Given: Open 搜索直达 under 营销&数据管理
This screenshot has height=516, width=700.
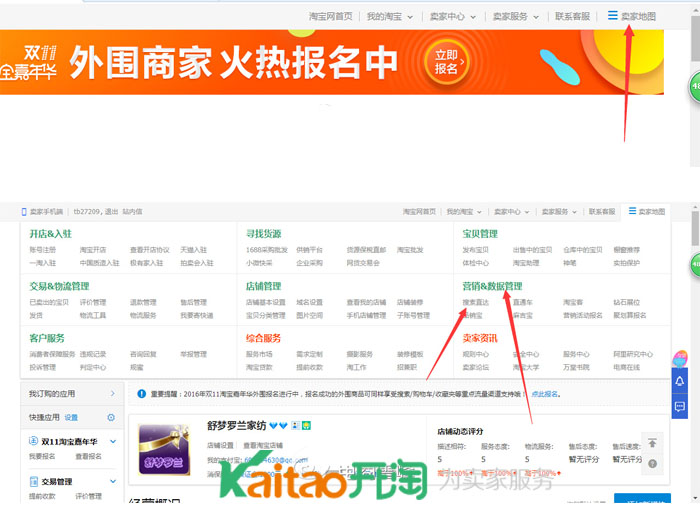Looking at the screenshot, I should click(x=475, y=302).
